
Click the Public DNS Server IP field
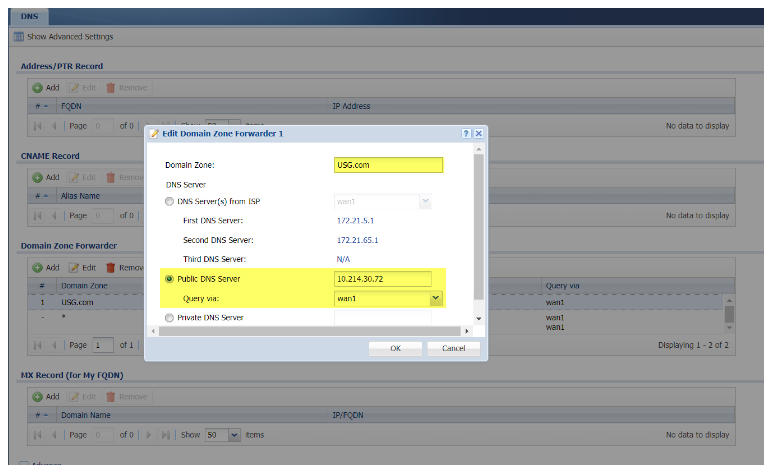click(x=382, y=279)
